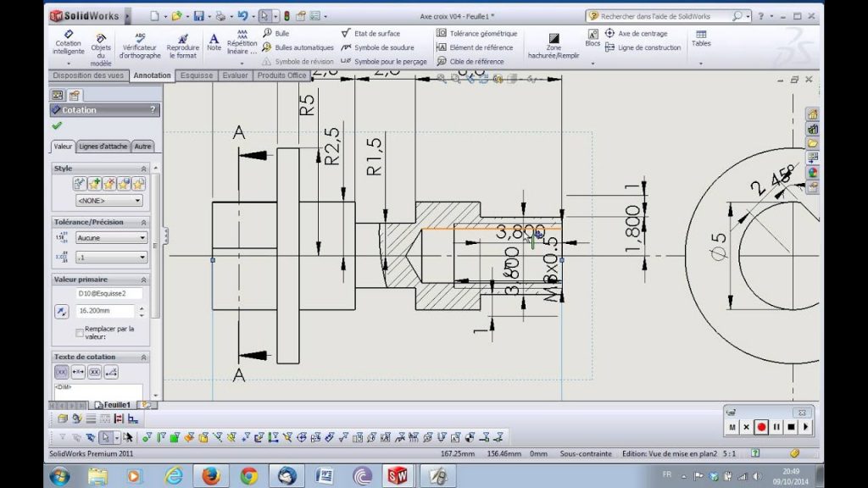Viewport: 868px width, 488px height.
Task: Click the Undo arrow icon
Action: 242,16
